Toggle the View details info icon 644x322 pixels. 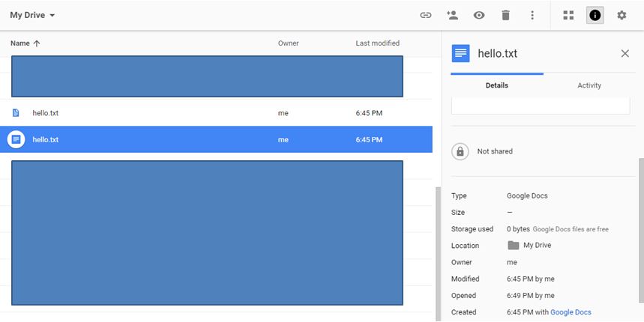pos(595,15)
